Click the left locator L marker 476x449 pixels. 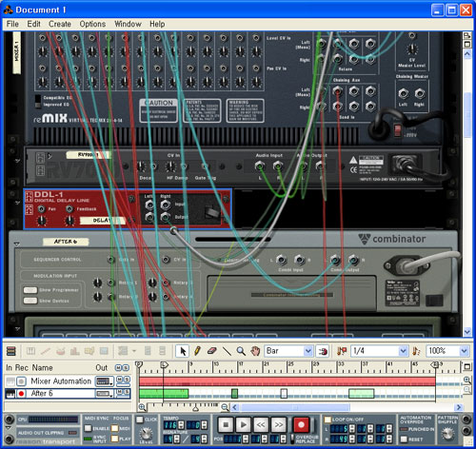click(x=164, y=365)
